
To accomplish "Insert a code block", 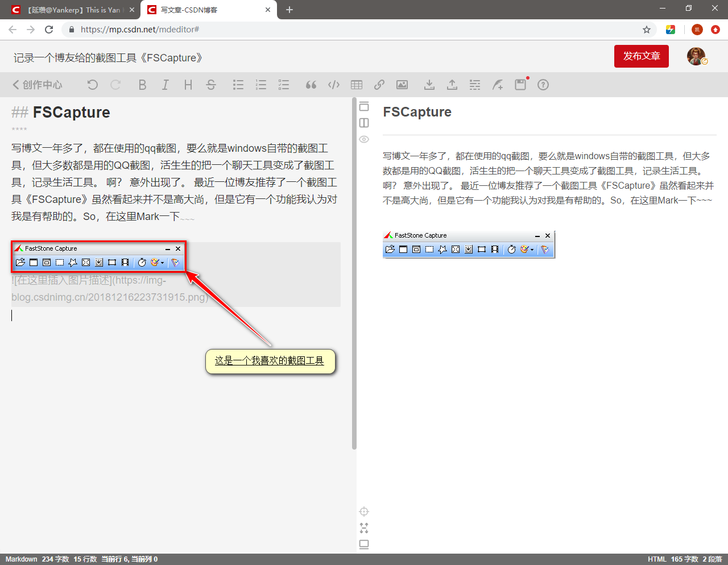I will (333, 84).
